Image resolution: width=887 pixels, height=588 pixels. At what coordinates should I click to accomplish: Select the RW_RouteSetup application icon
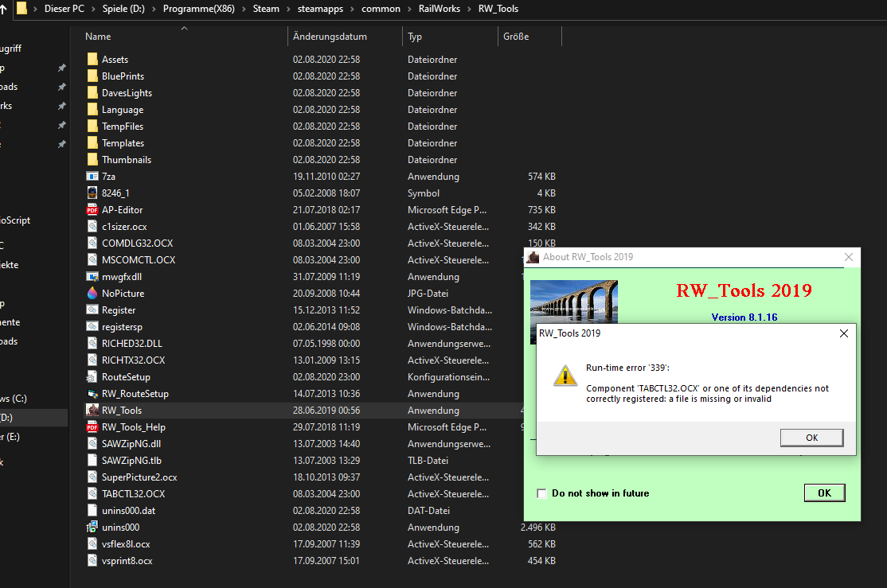click(92, 394)
